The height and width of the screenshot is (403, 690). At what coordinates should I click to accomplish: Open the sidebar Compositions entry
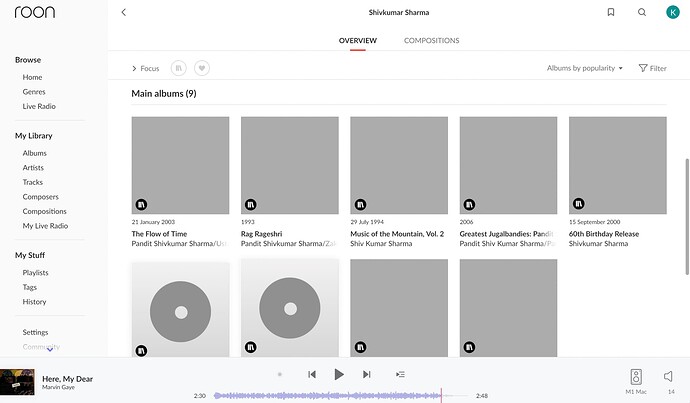44,211
